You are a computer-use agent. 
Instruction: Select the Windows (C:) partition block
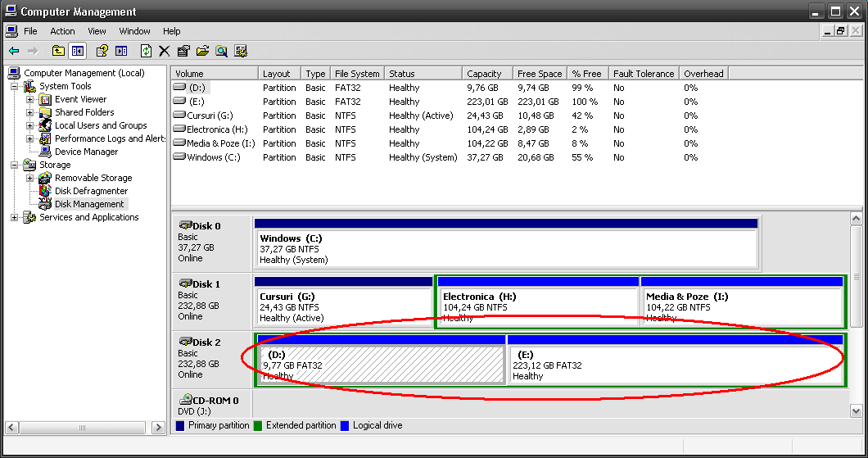[x=506, y=243]
